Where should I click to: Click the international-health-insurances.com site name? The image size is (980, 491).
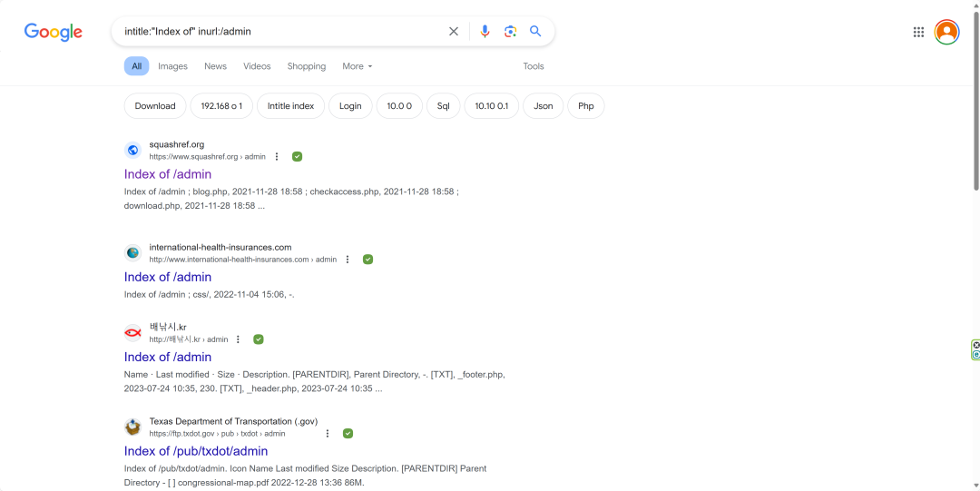click(220, 247)
